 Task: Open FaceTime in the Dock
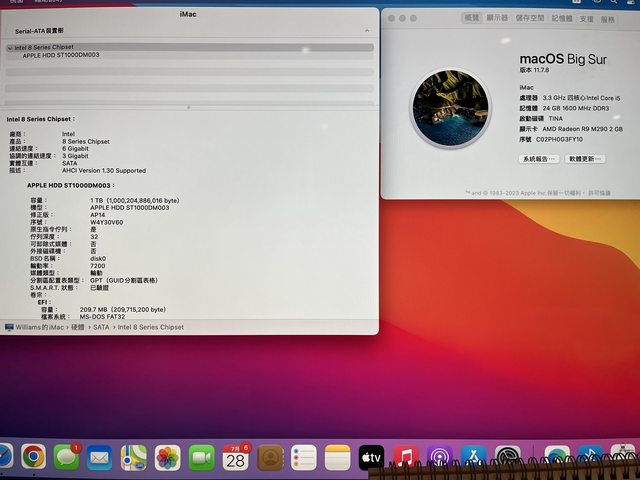tap(201, 458)
